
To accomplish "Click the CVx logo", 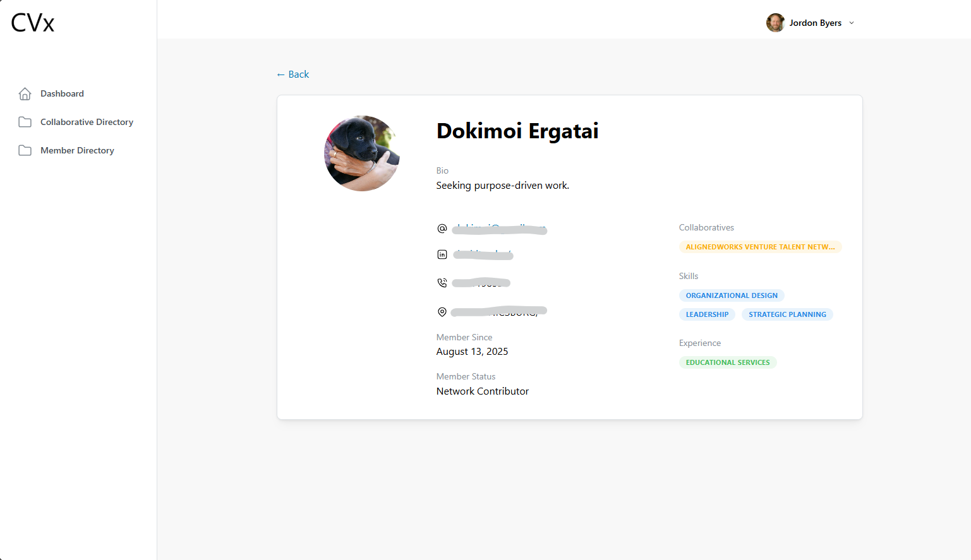I will point(32,22).
